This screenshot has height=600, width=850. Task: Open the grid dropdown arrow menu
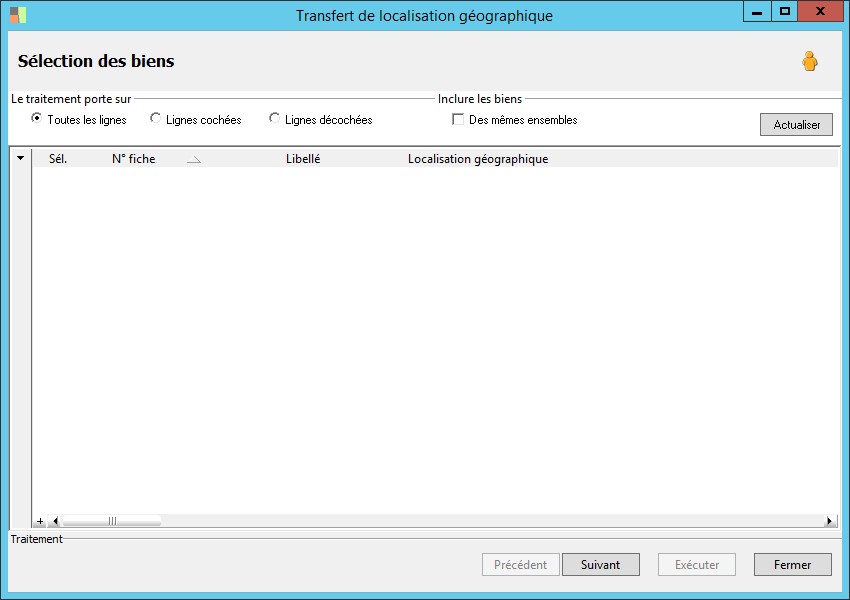21,158
